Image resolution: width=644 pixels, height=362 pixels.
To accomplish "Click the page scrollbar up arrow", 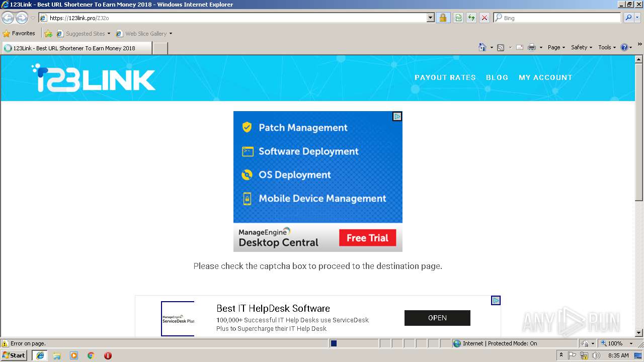I will [639, 60].
